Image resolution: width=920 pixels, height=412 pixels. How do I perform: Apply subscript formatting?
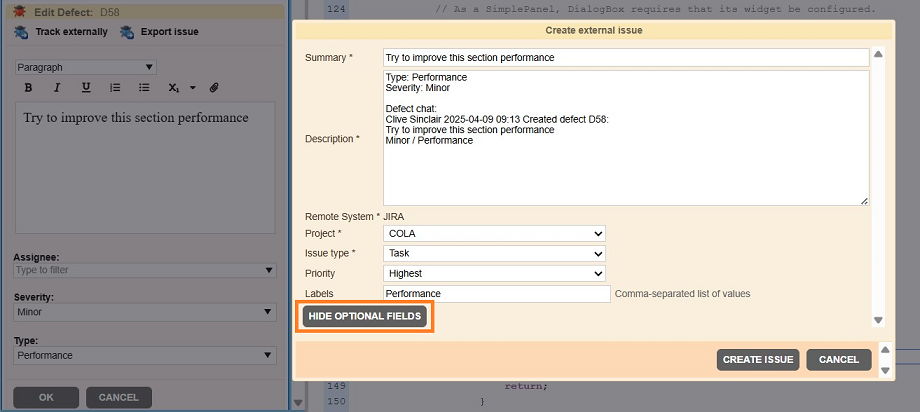tap(173, 88)
